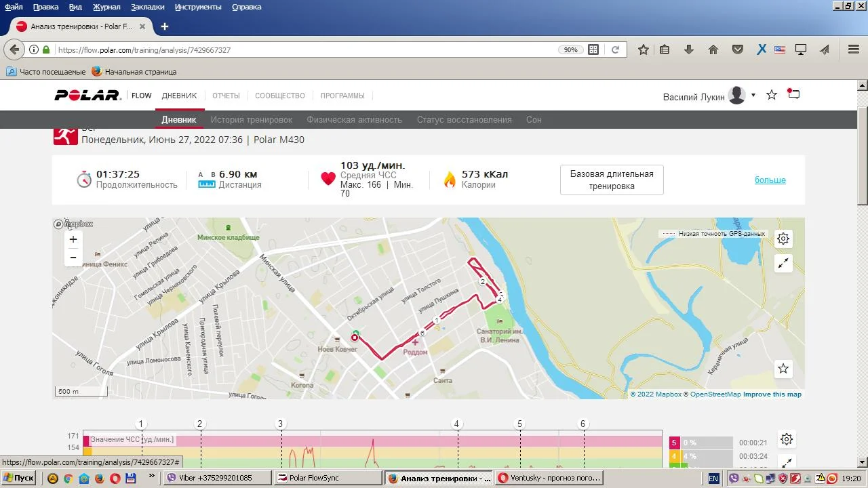This screenshot has height=488, width=868.
Task: Click lap marker 3 above the graph
Action: [x=280, y=424]
